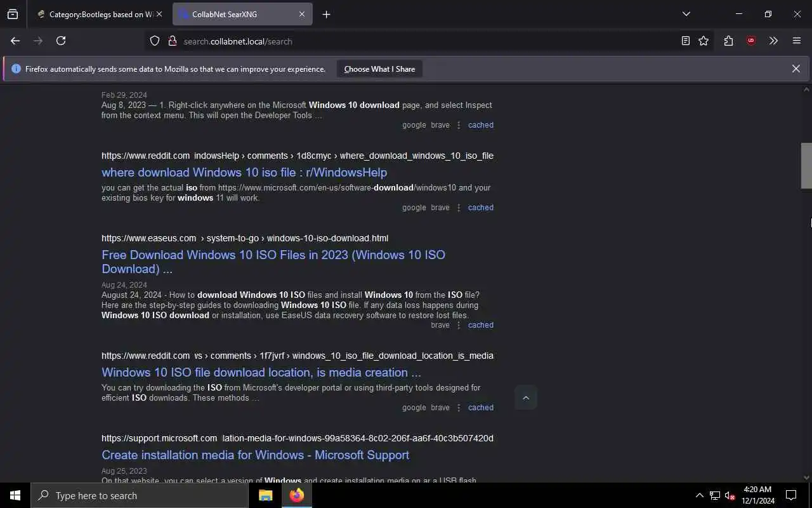Open the Windows Start menu
This screenshot has height=508, width=812.
[15, 495]
